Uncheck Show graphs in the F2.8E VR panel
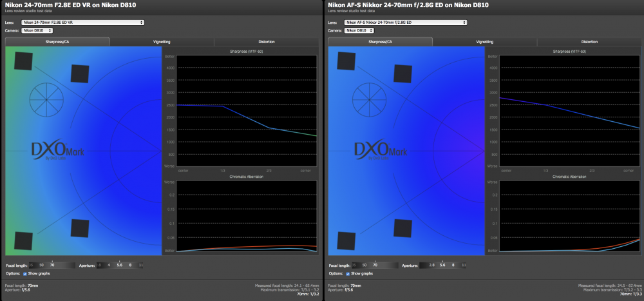Screen dimensions: 644x301 25,273
